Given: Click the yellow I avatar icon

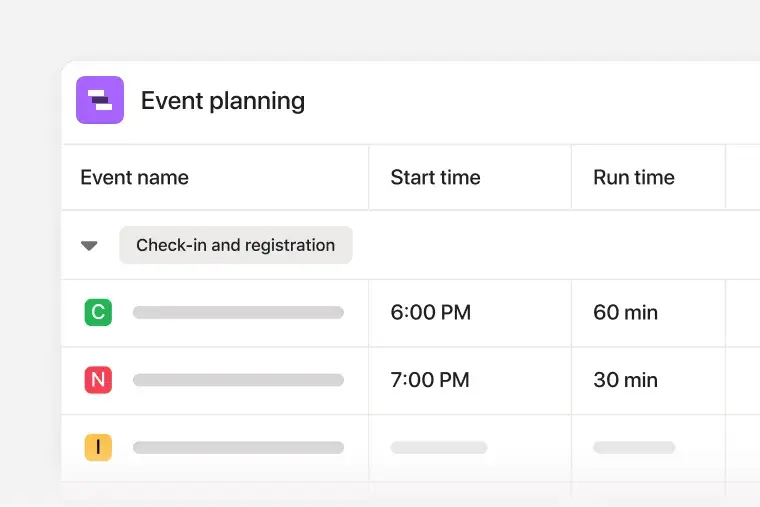Looking at the screenshot, I should click(x=98, y=447).
